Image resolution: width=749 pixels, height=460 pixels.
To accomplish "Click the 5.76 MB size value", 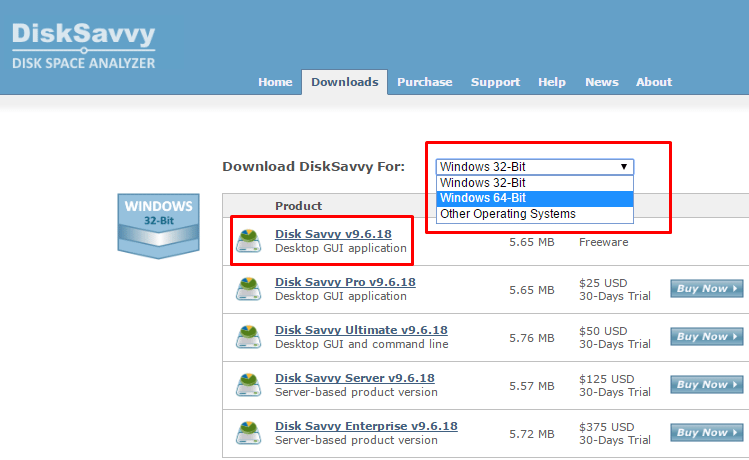I will [x=532, y=338].
